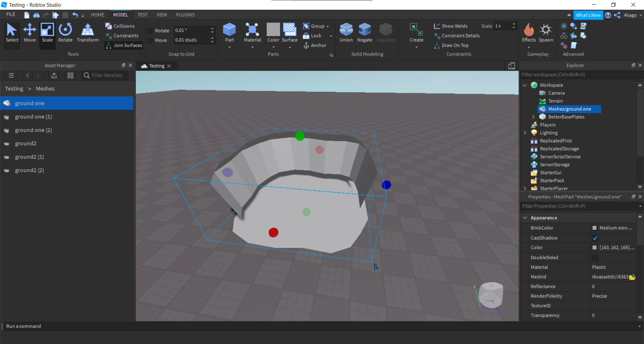Click the bulk import upload icon
The height and width of the screenshot is (344, 644).
(x=54, y=75)
